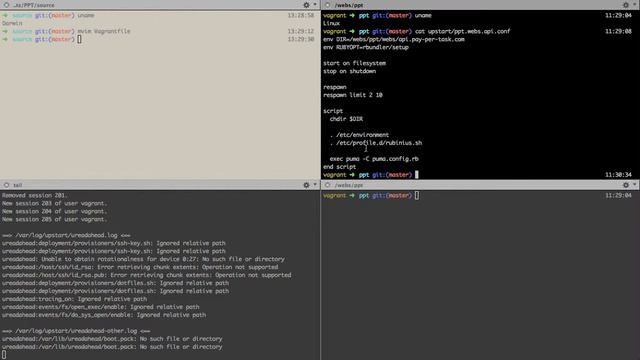Click the 'env DIR=/webs/ppt/webs/api.pay-per-task.com' line
Viewport: 640px width, 360px height.
click(x=394, y=39)
